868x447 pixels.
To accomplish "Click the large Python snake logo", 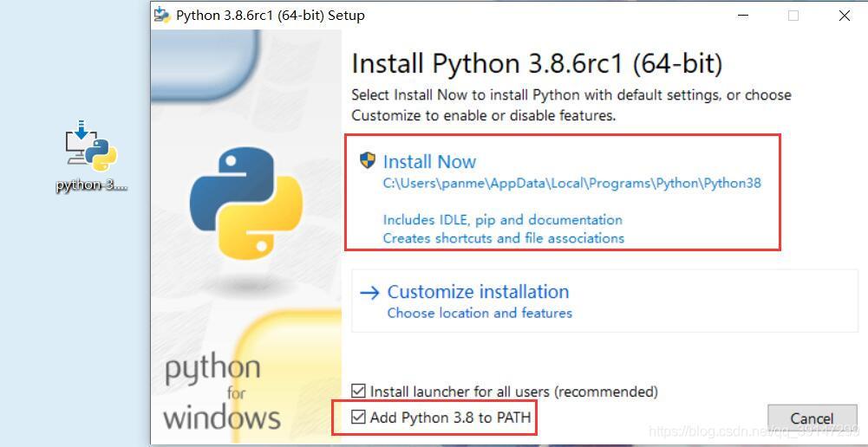I will 246,204.
